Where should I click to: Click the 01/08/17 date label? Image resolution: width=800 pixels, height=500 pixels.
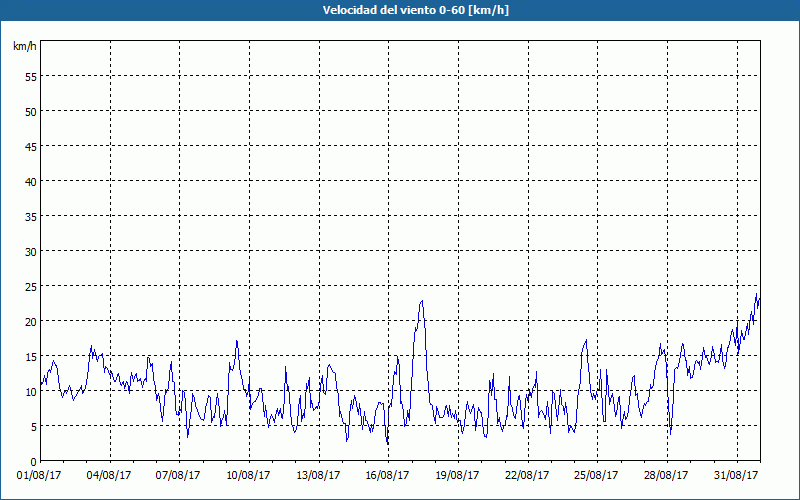tap(39, 476)
